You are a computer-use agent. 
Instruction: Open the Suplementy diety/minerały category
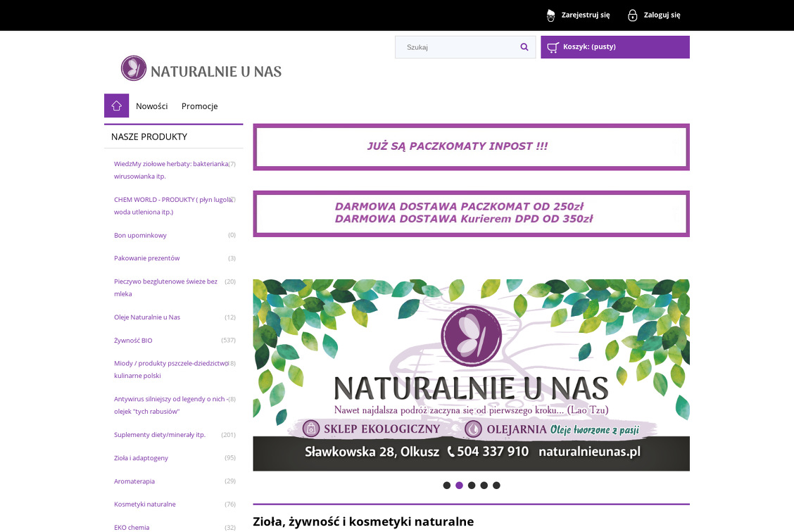pos(160,435)
